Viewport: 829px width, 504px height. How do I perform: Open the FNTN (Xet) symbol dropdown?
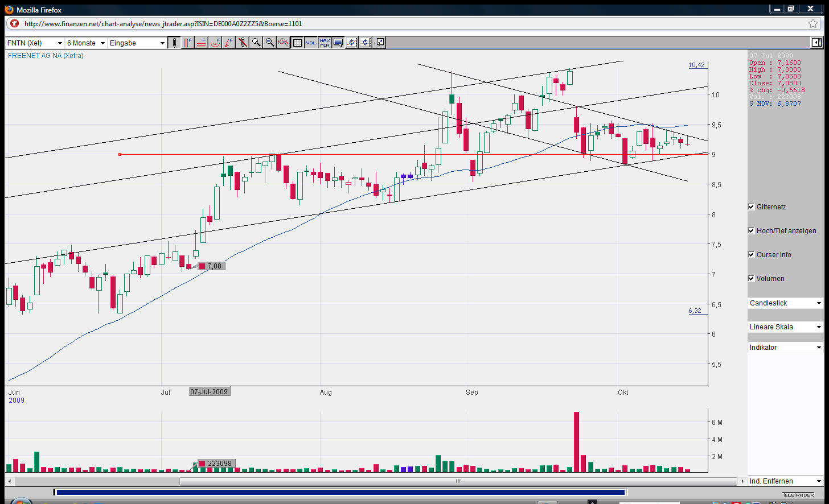click(35, 43)
